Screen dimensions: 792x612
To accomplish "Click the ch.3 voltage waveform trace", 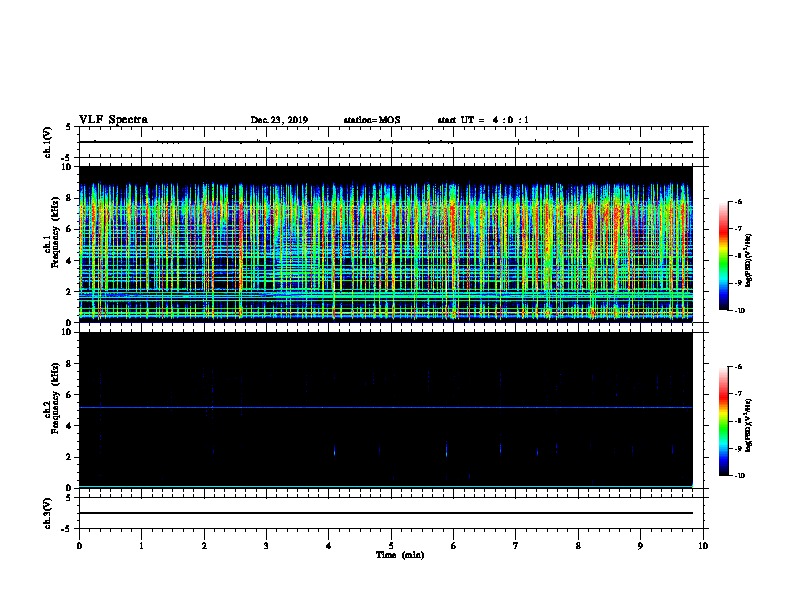I will pyautogui.click(x=386, y=513).
